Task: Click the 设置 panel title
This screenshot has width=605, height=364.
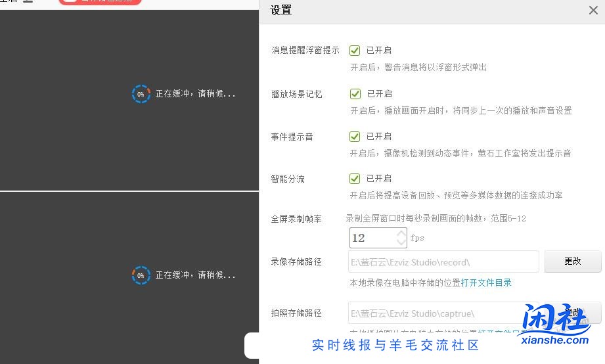Action: (281, 10)
